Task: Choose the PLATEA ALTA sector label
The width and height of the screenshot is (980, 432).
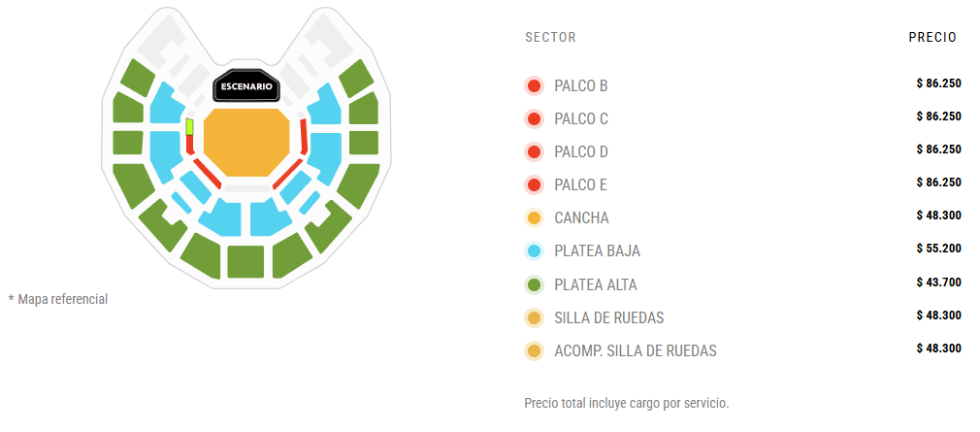Action: pos(596,284)
